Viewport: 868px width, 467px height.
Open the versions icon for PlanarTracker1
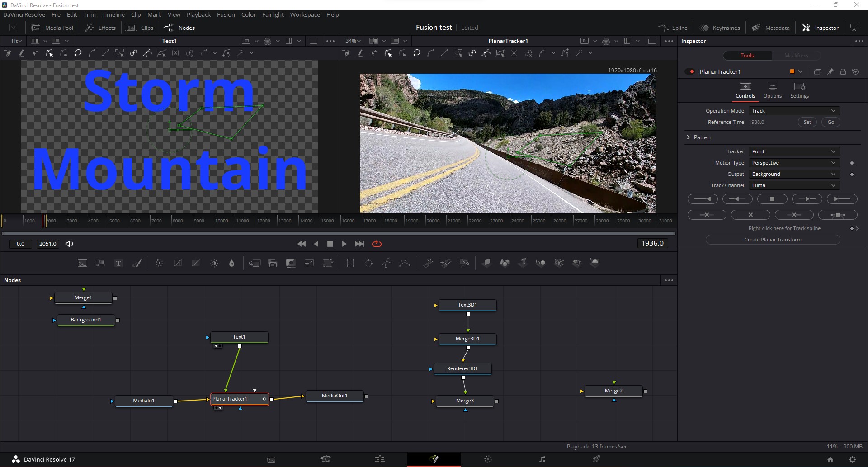817,71
